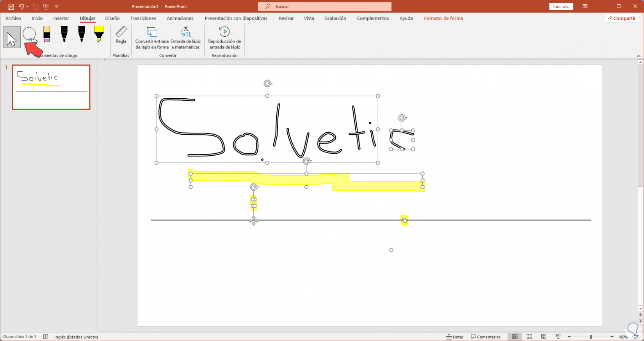Open the Vista tab
This screenshot has width=644, height=341.
tap(309, 18)
